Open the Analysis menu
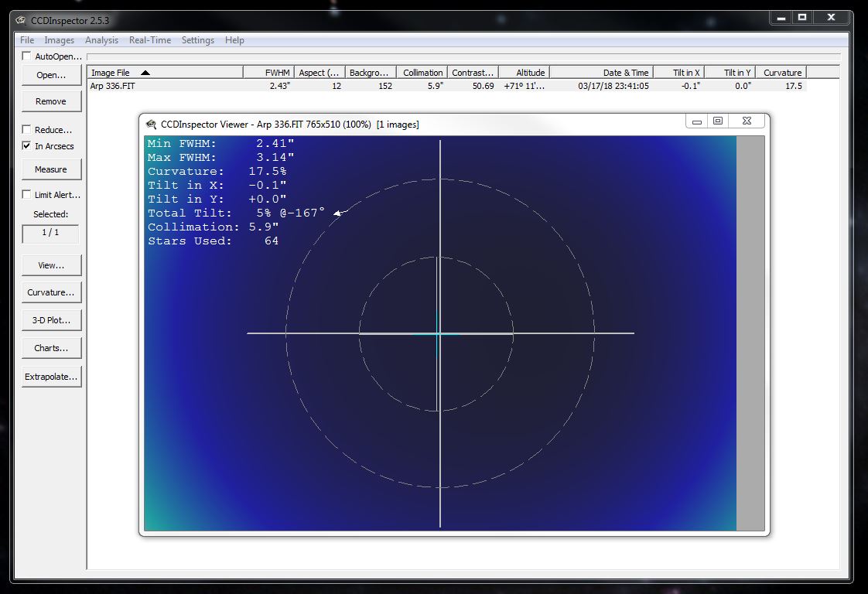The image size is (868, 594). tap(101, 40)
